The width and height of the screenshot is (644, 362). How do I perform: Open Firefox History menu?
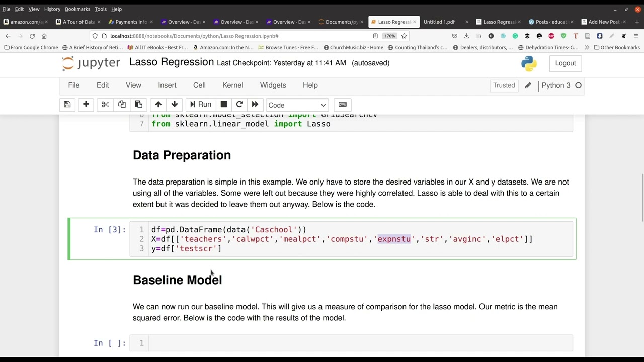(x=52, y=9)
